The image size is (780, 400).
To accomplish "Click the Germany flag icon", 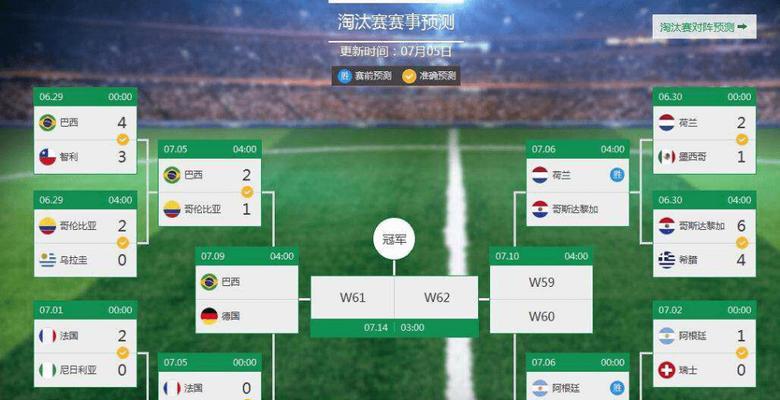I will tap(209, 316).
